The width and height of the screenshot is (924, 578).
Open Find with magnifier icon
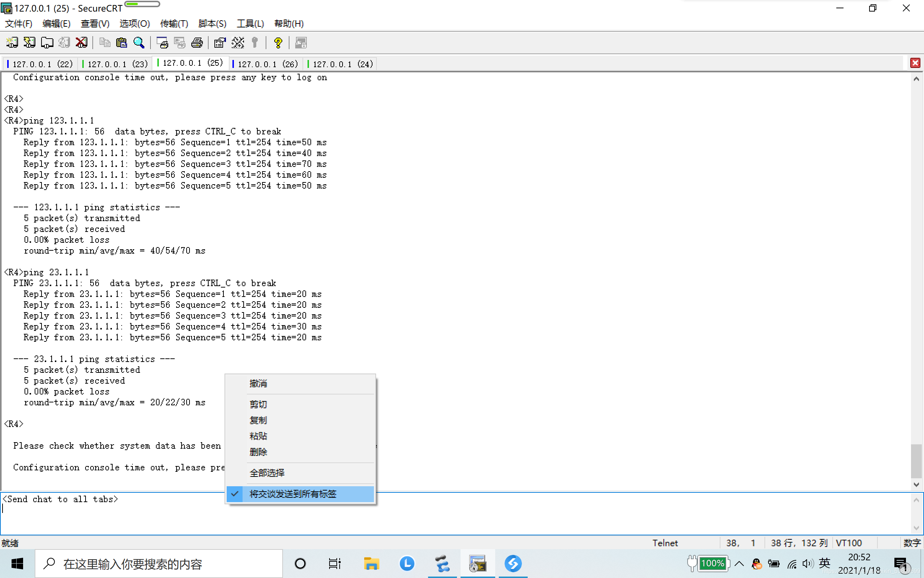tap(139, 42)
